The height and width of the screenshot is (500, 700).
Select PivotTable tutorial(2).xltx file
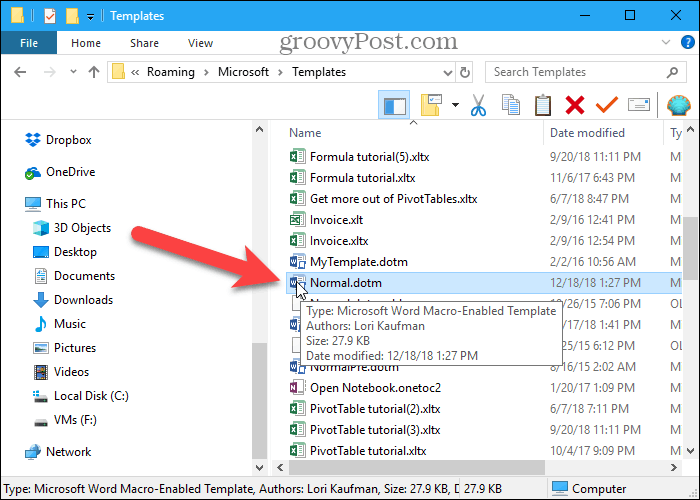point(484,408)
